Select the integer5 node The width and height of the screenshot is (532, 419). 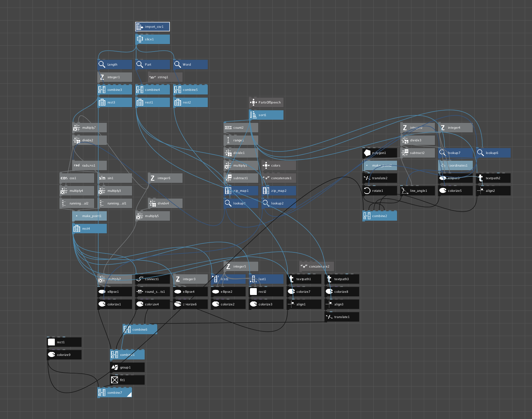pyautogui.click(x=241, y=266)
